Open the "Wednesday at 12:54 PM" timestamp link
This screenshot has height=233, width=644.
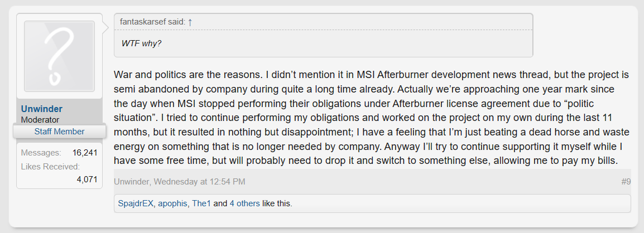click(200, 182)
